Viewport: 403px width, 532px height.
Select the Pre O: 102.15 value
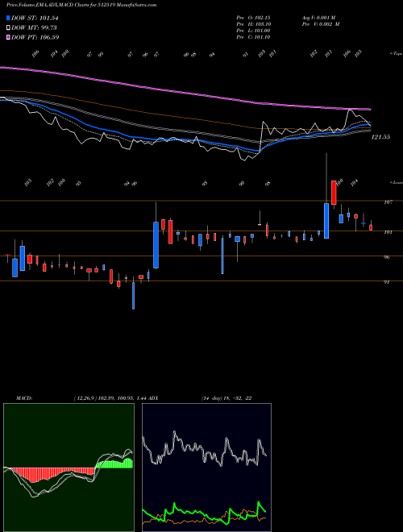click(x=253, y=18)
